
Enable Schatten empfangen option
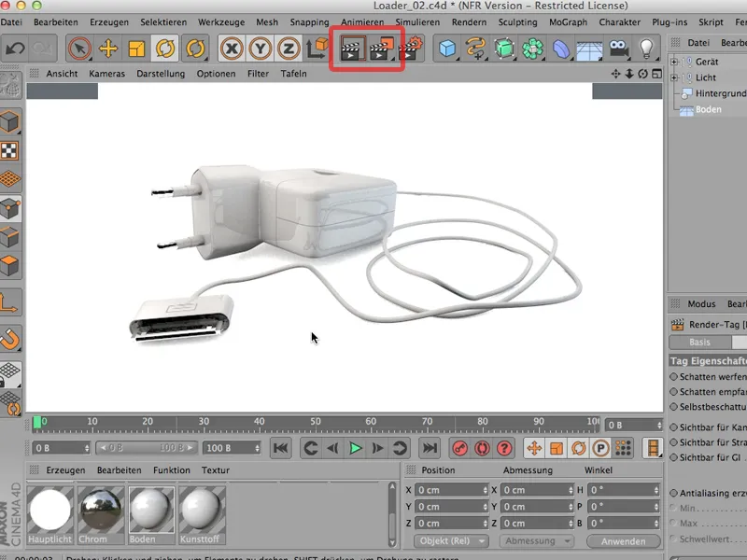coord(673,391)
